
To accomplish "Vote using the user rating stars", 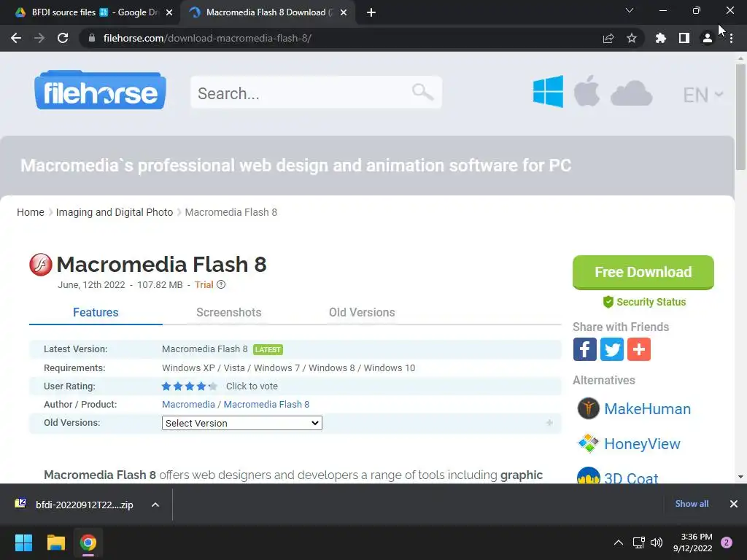I will 189,386.
